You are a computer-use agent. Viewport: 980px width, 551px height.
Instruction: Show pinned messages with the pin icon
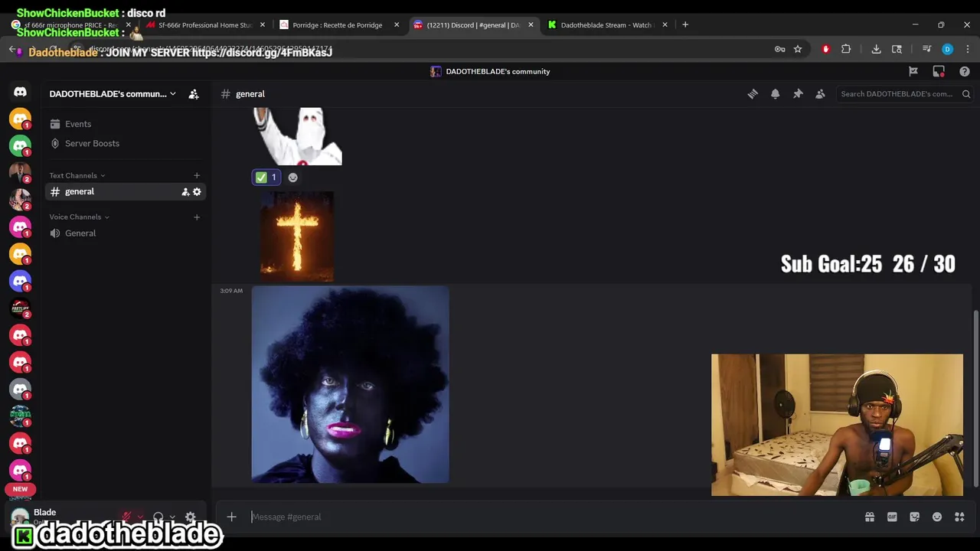tap(798, 93)
